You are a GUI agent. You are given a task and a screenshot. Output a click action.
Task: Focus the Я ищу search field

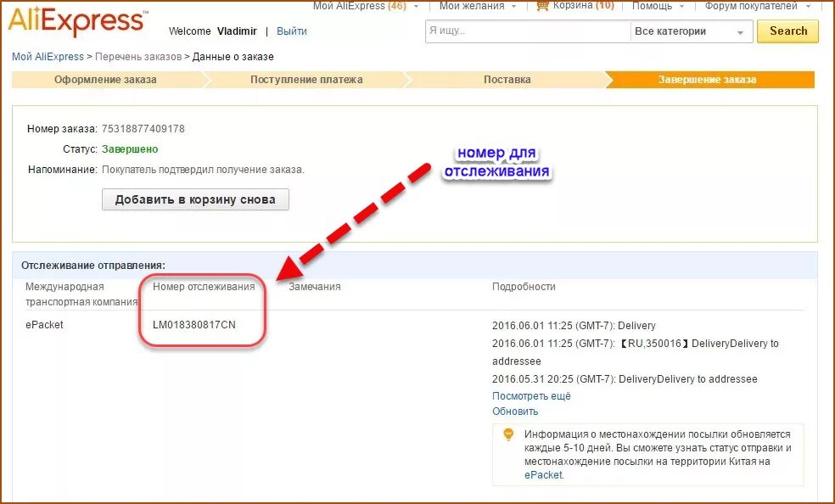point(528,31)
